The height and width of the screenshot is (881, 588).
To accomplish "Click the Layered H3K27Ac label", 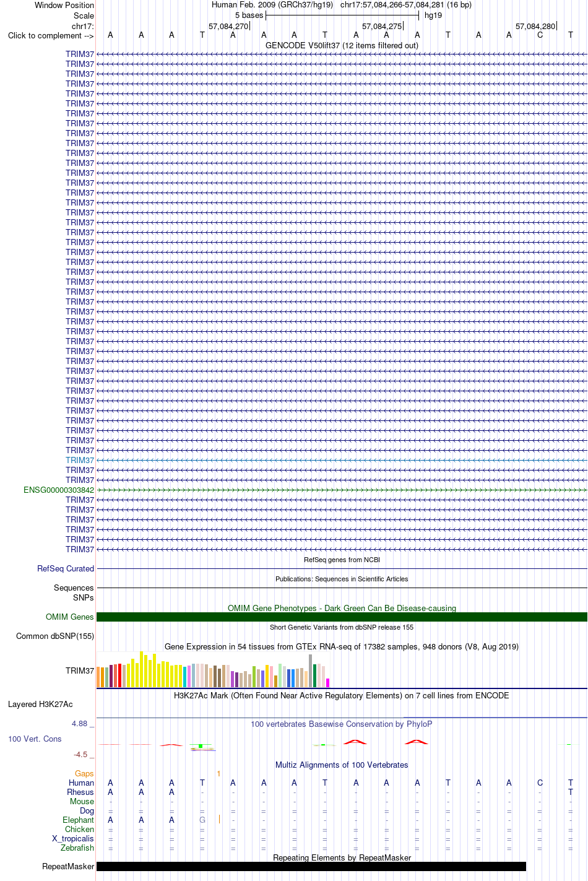I will coord(40,704).
